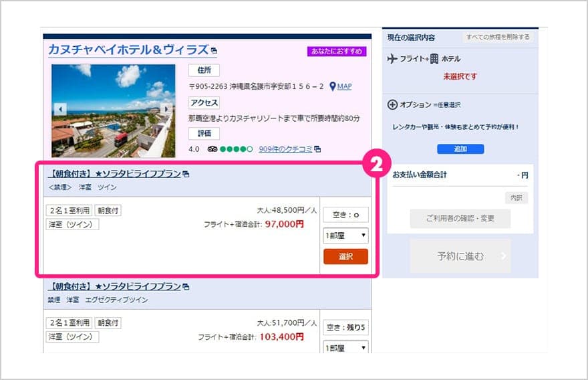
Task: Open the カヌチャベイホテル&ヴィラズ hotel title link
Action: tap(128, 50)
